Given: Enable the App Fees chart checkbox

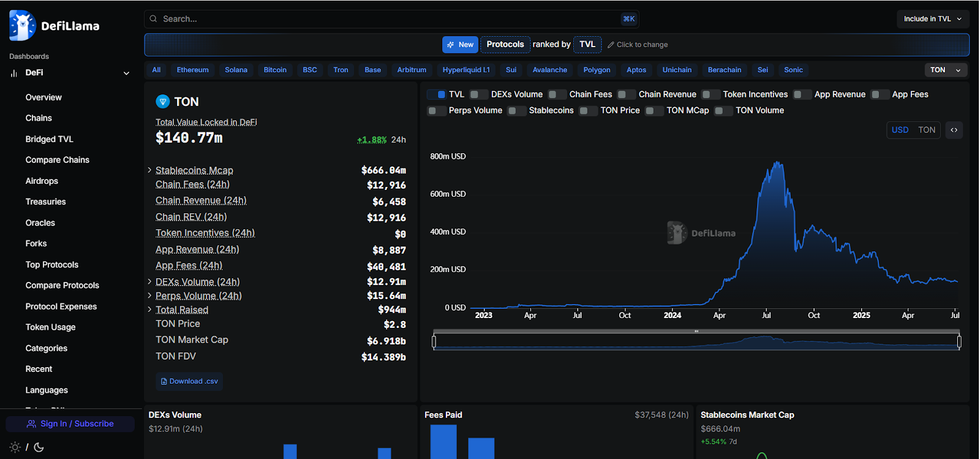Looking at the screenshot, I should 880,94.
